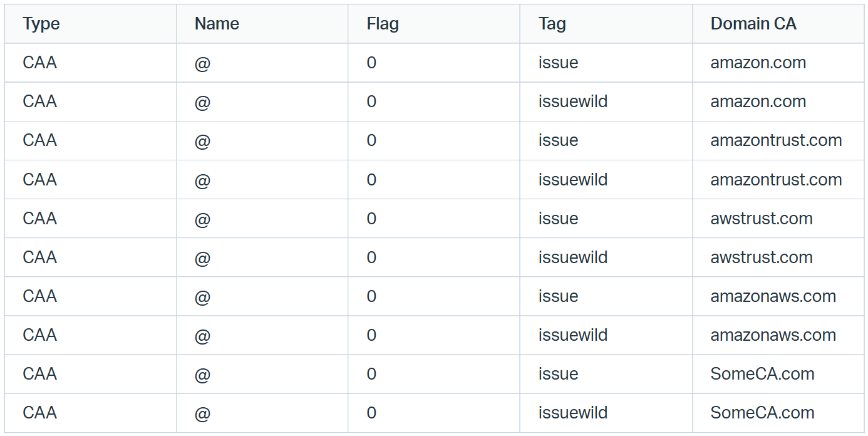Click the issuewild tag in last row

pos(573,413)
